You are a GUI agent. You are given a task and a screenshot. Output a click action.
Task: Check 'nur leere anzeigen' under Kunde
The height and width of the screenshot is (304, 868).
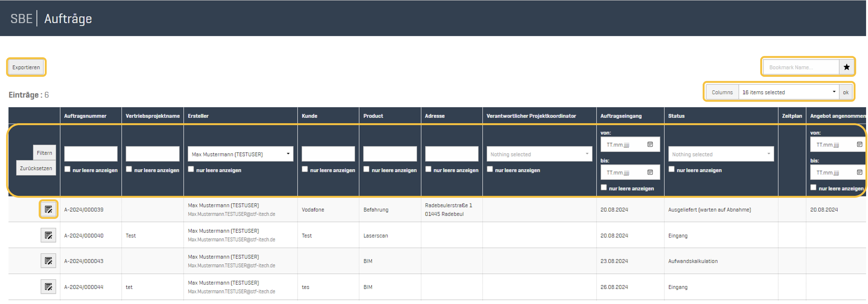coord(304,169)
